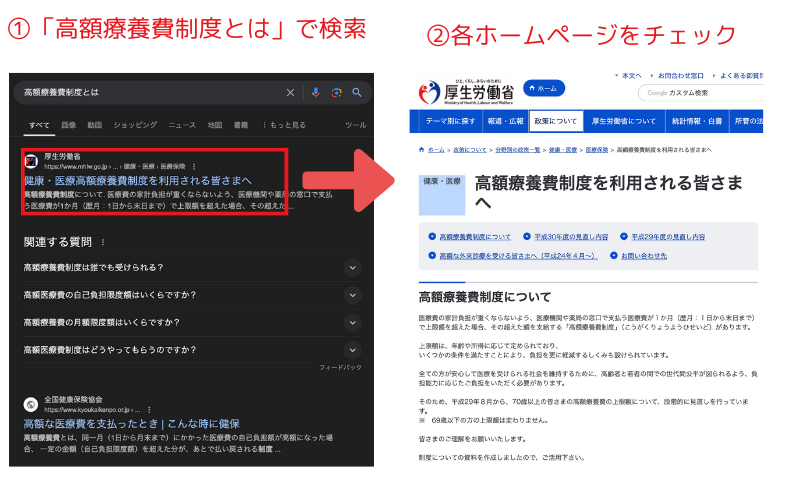Image resolution: width=800 pixels, height=500 pixels.
Task: Click the Google カスタム検索 field
Action: pos(700,93)
